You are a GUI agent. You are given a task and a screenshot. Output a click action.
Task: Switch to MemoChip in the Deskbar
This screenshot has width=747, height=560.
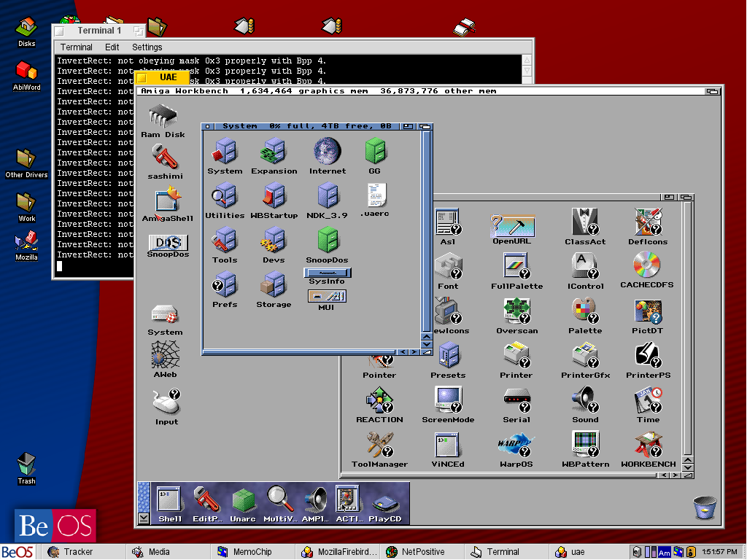tap(252, 552)
